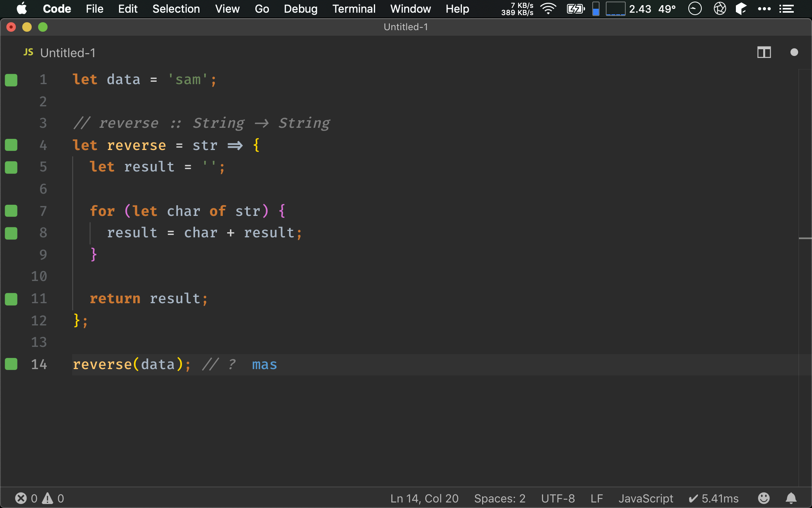Select the Untitled-1 editor tab
The height and width of the screenshot is (508, 812).
tap(68, 53)
